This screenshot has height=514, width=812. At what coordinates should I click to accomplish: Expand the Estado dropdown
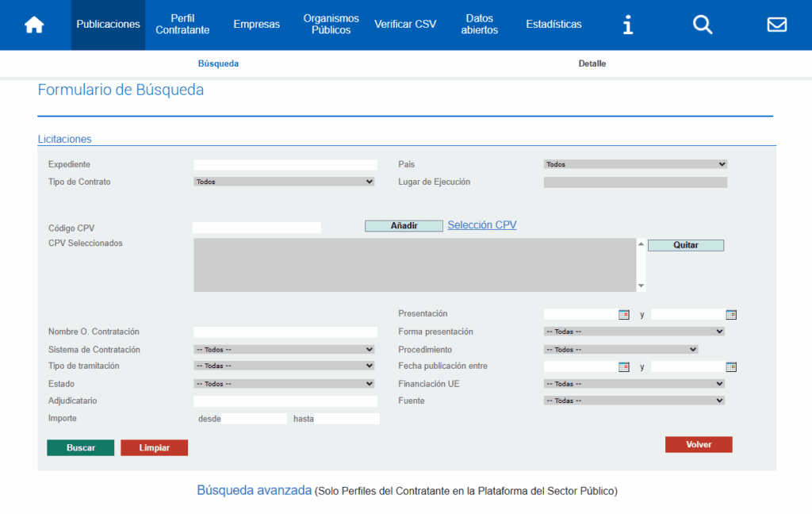click(284, 384)
